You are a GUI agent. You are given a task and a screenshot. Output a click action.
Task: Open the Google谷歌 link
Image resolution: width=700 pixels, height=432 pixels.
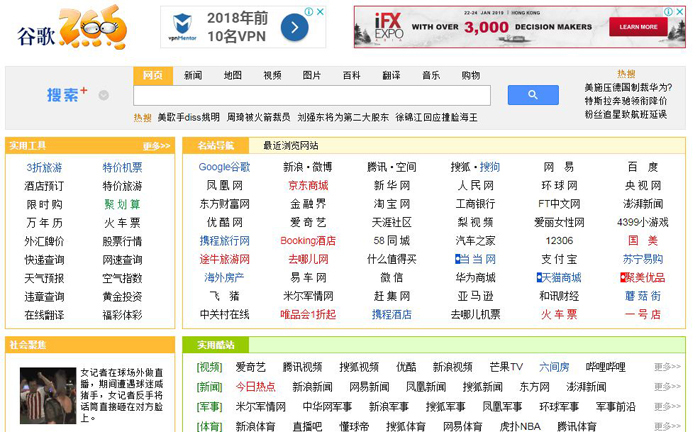click(224, 167)
